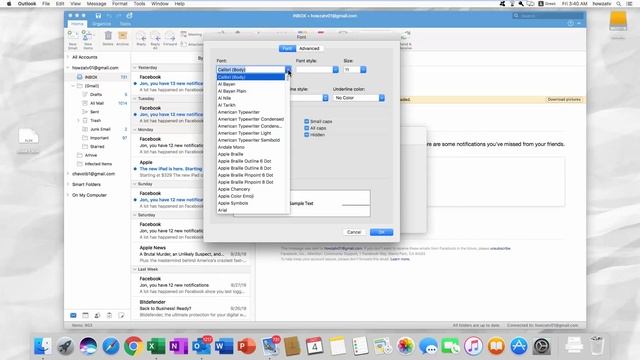This screenshot has height=360, width=640.
Task: Collapse the Yesterday message group
Action: (x=135, y=67)
